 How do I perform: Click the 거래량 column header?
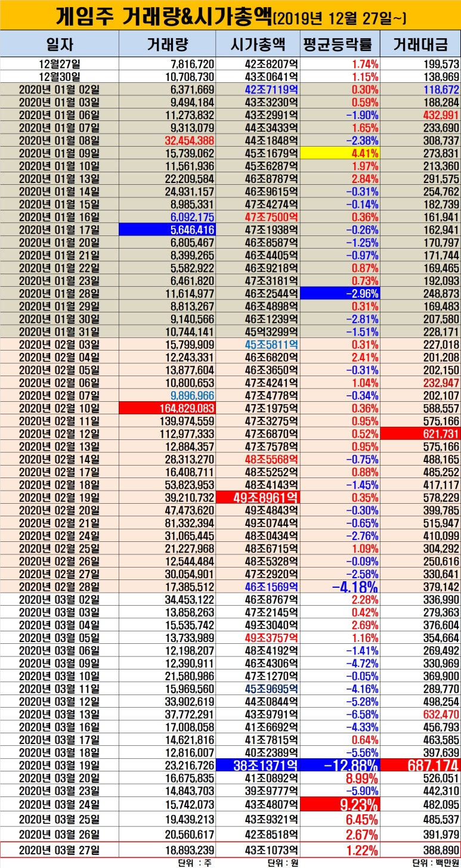168,45
